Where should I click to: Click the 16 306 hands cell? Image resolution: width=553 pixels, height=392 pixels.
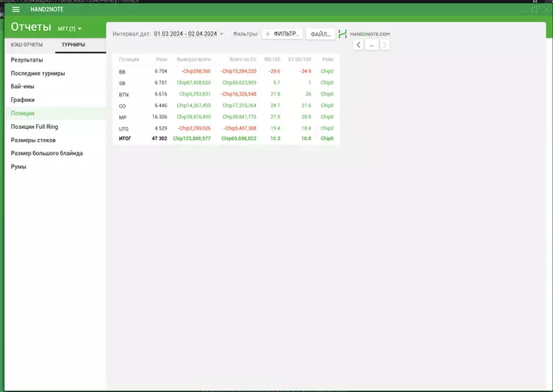(160, 117)
